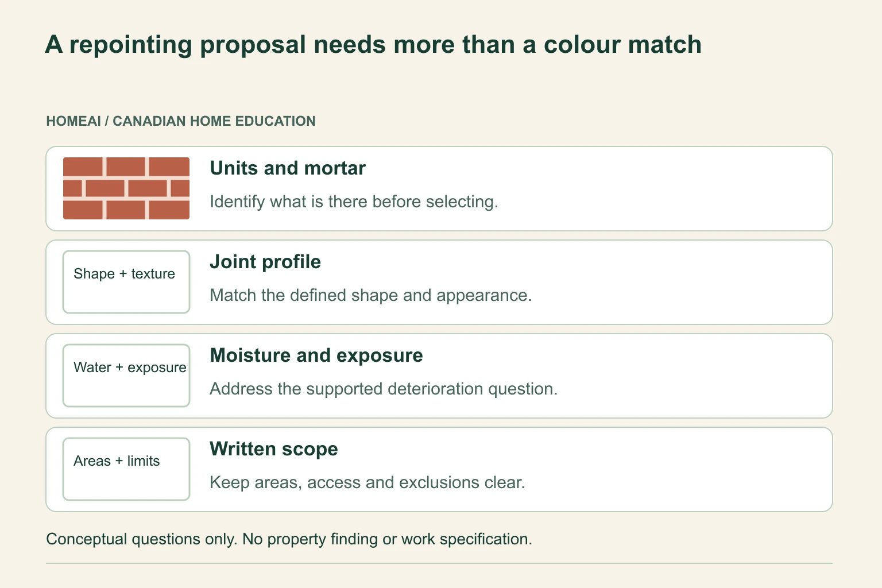The width and height of the screenshot is (882, 588).
Task: Select the Written scope card
Action: [x=439, y=469]
